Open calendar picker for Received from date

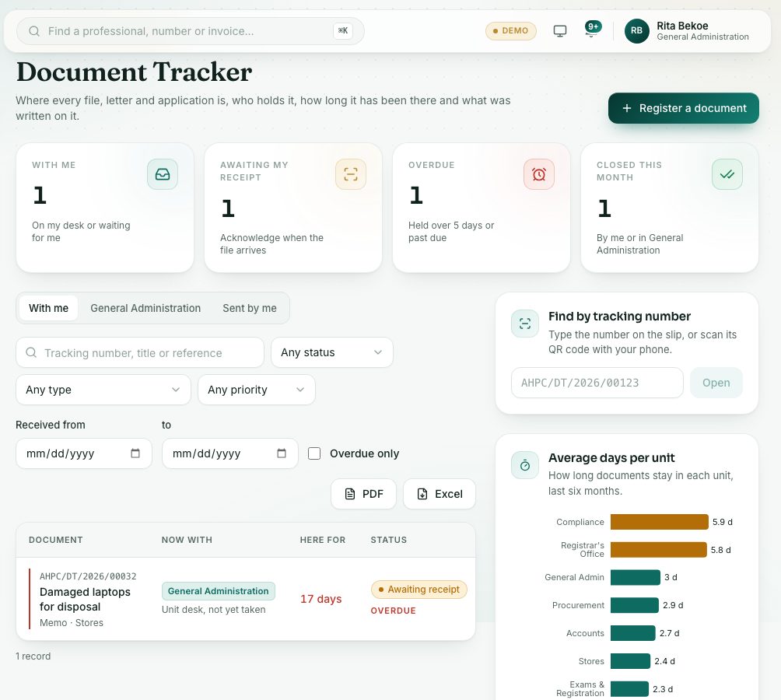(x=135, y=453)
